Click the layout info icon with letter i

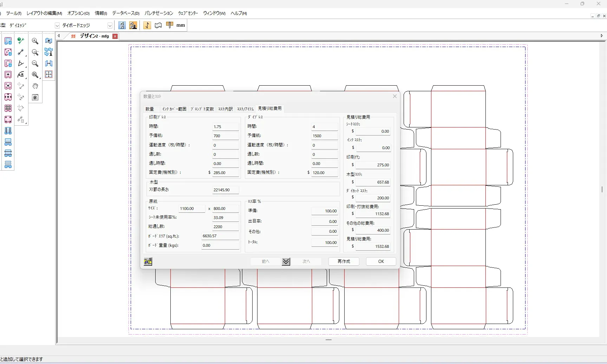(49, 52)
